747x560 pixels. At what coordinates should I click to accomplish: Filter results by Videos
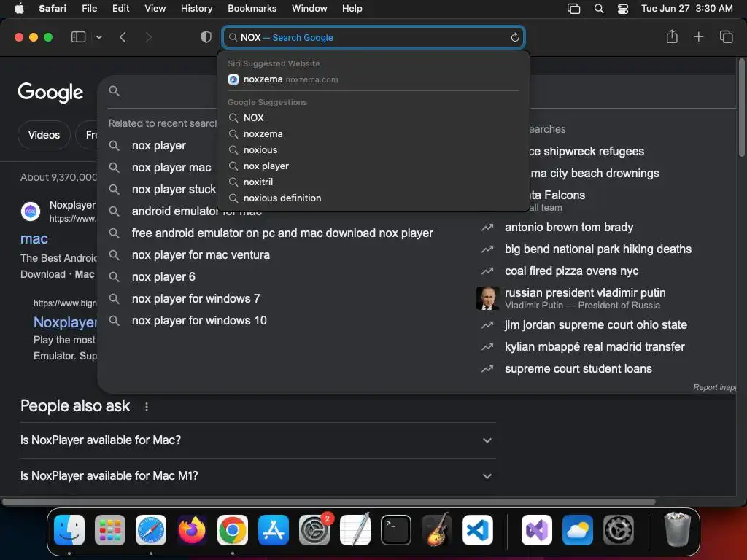tap(44, 135)
